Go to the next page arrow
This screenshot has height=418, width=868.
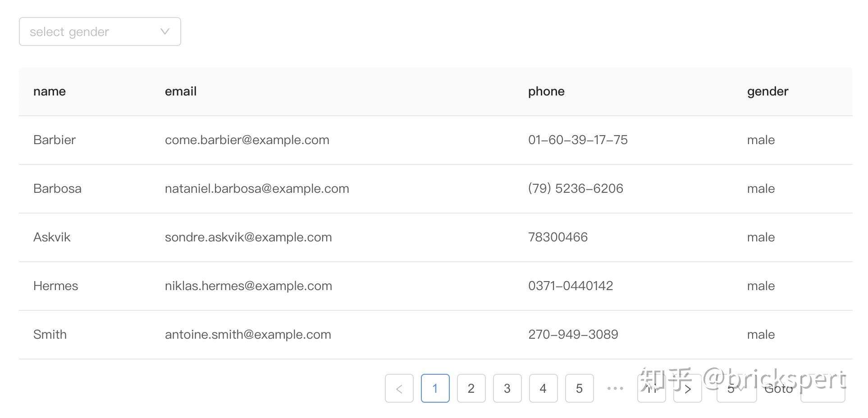tap(687, 388)
